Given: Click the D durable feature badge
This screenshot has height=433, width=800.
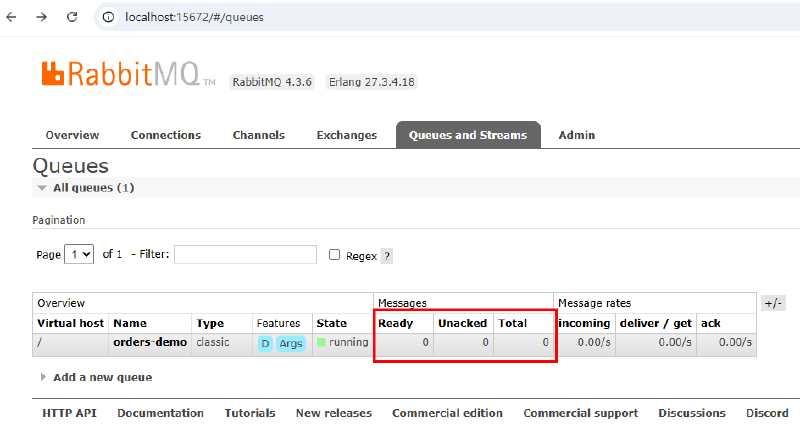Looking at the screenshot, I should [265, 344].
